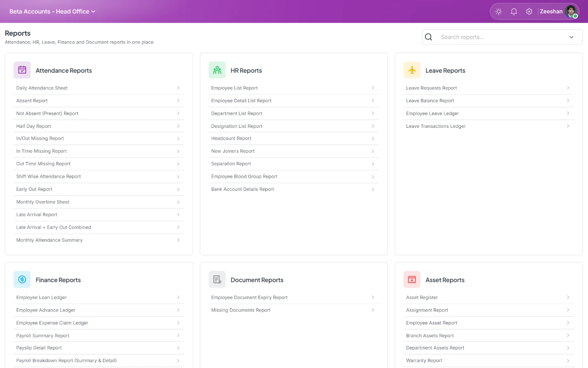Open the settings gear icon
The height and width of the screenshot is (368, 588).
point(529,12)
